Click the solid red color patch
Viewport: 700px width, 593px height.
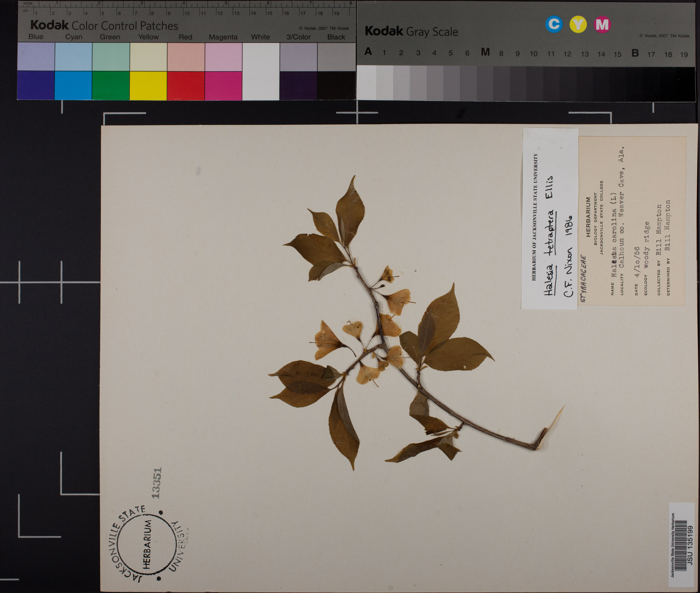[186, 85]
